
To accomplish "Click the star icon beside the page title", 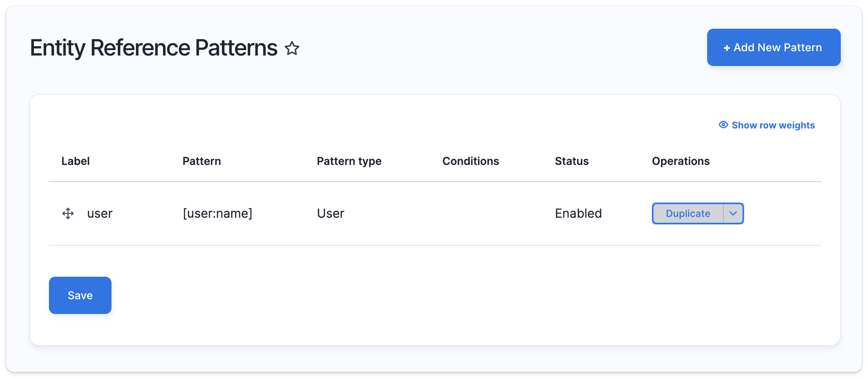I will tap(292, 49).
